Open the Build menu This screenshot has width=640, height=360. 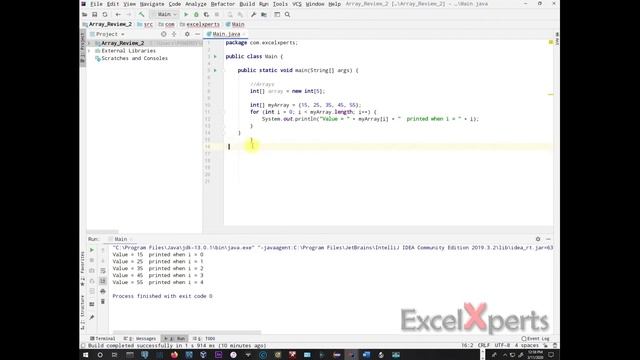click(247, 4)
